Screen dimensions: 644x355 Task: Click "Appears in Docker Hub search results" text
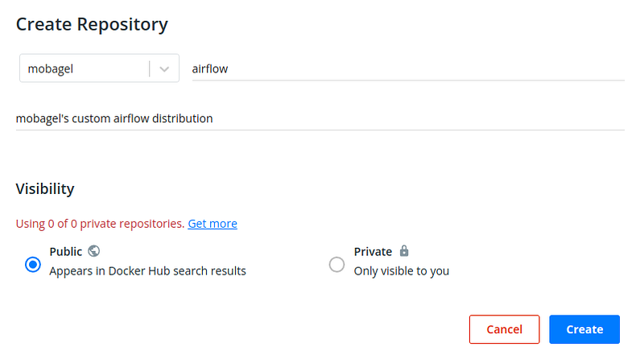[147, 271]
